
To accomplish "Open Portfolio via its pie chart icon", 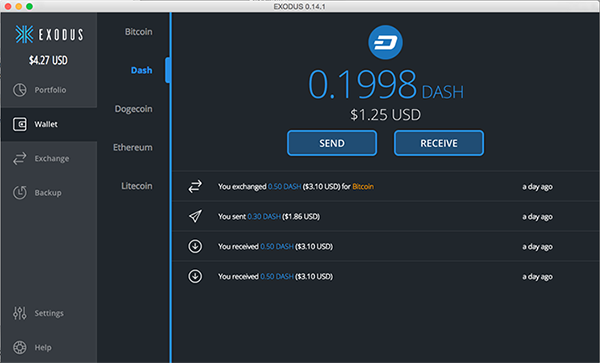I will click(x=20, y=90).
